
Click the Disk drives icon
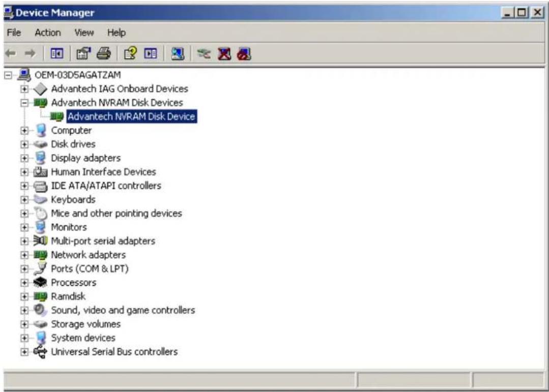tap(40, 144)
